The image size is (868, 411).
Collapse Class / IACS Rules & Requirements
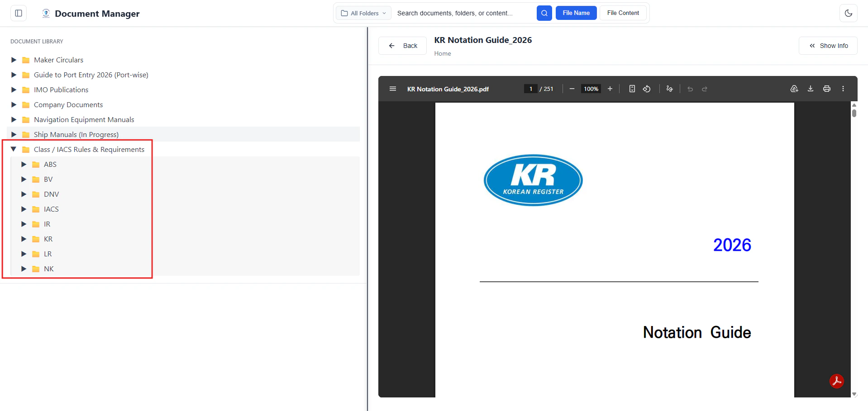coord(14,149)
